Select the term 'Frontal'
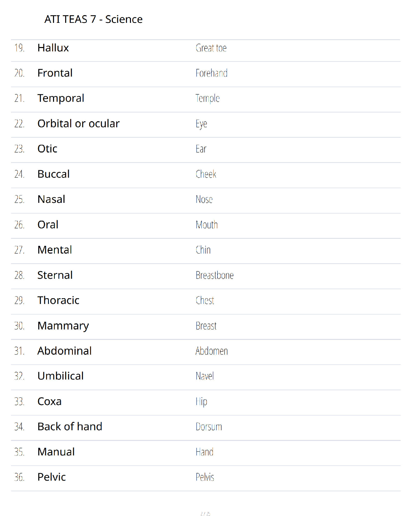Screen dimensions: 411x532 click(x=55, y=73)
